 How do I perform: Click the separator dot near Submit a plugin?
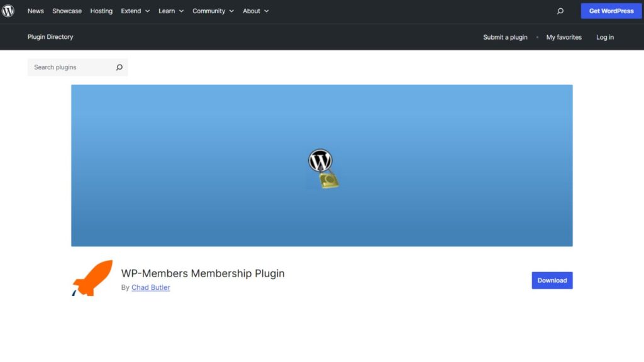pos(538,37)
